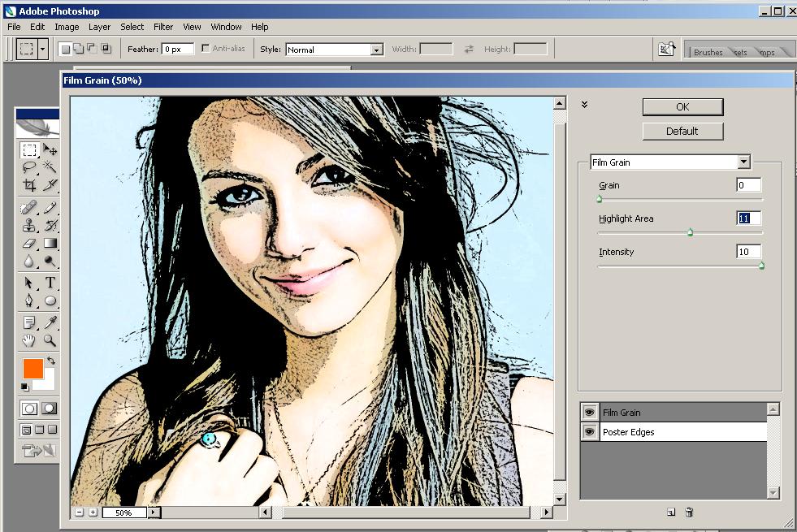Select the Type tool
Screen dimensions: 797x532
[50, 283]
